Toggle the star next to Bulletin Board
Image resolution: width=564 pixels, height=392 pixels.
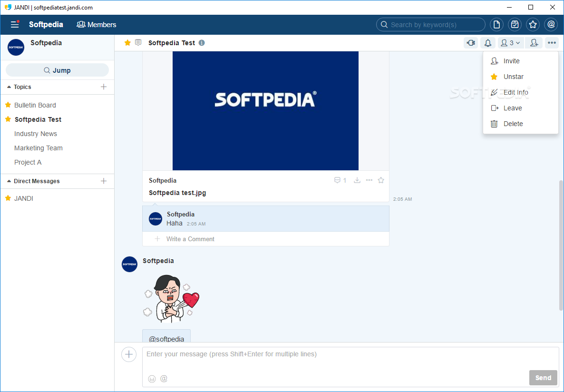click(x=8, y=105)
